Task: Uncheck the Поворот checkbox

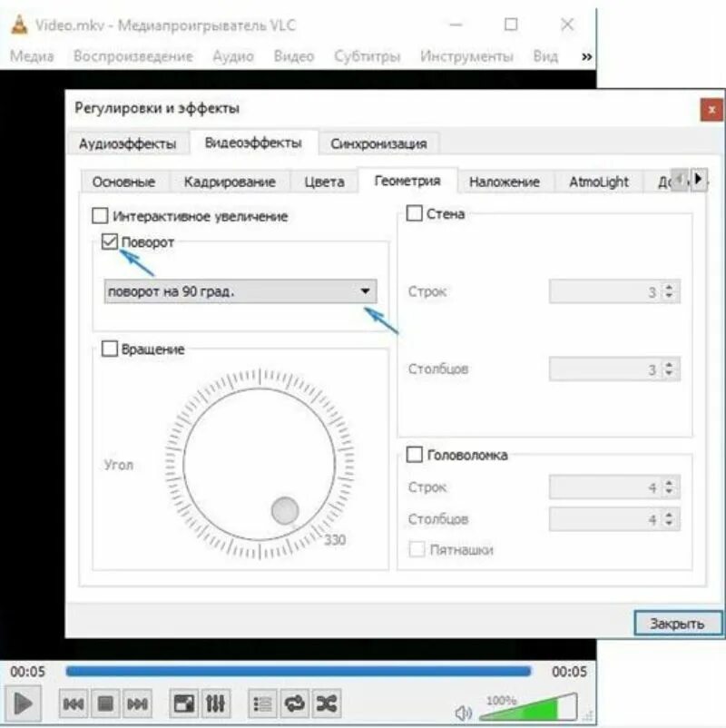Action: tap(110, 241)
